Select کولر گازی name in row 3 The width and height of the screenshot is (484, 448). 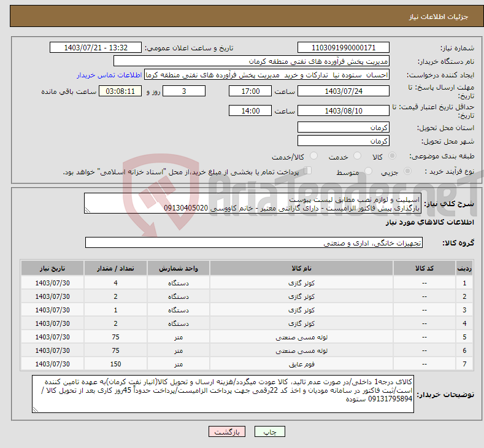click(x=301, y=310)
